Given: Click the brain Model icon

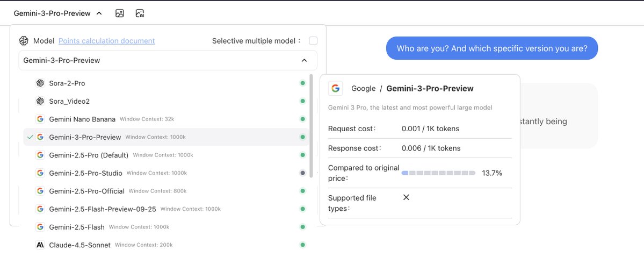Looking at the screenshot, I should point(24,41).
